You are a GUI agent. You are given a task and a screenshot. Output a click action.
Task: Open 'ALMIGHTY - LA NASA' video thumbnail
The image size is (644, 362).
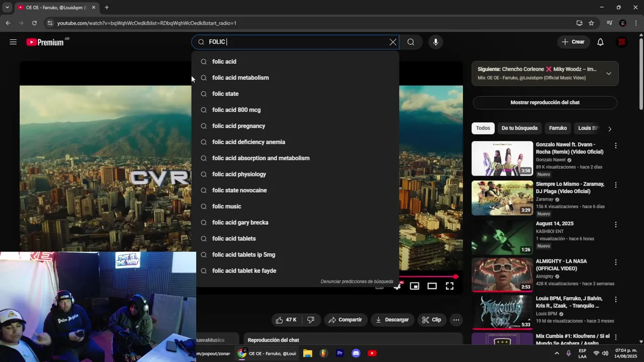502,275
